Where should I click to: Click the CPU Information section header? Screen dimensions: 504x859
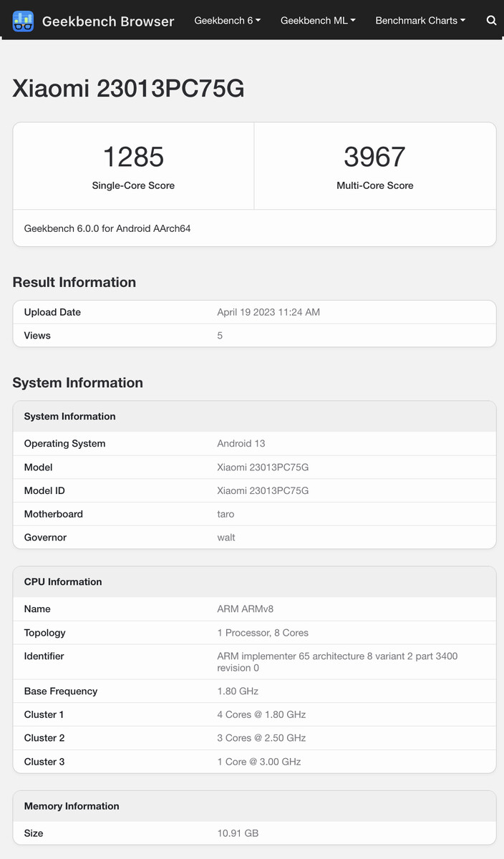point(63,582)
